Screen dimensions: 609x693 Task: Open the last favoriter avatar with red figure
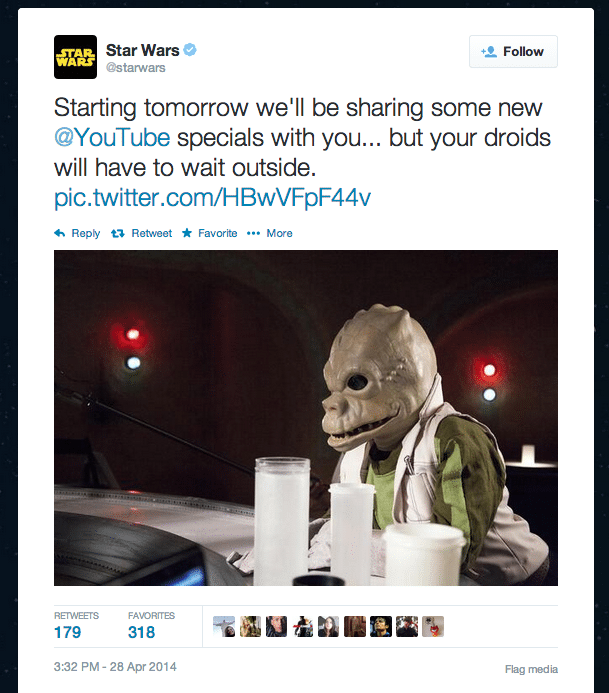[x=433, y=626]
